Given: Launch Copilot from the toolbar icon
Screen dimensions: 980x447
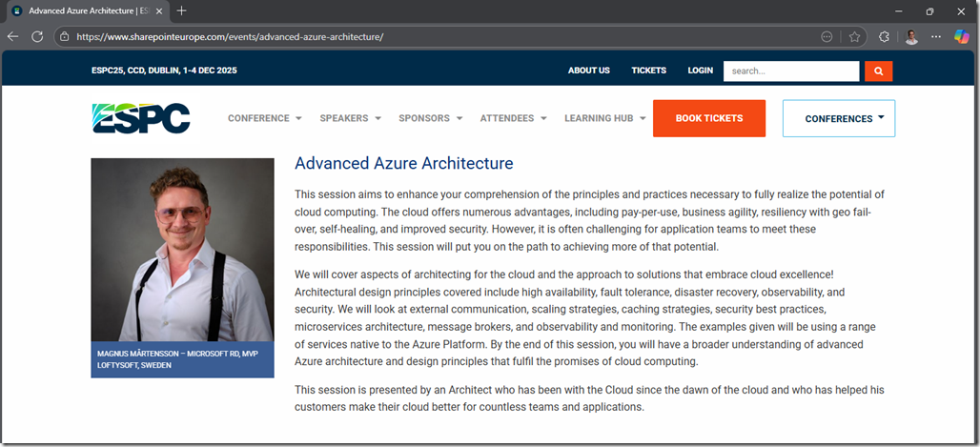Looking at the screenshot, I should click(x=961, y=37).
